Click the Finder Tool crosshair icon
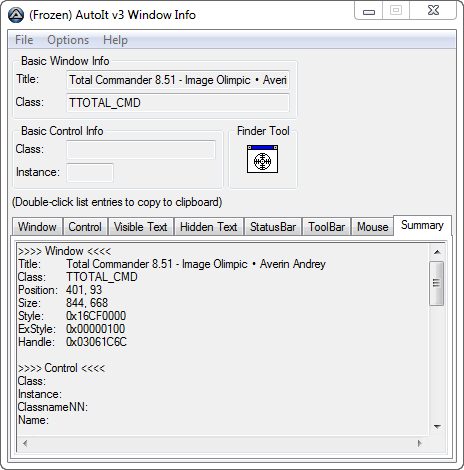464x470 pixels. 262,159
